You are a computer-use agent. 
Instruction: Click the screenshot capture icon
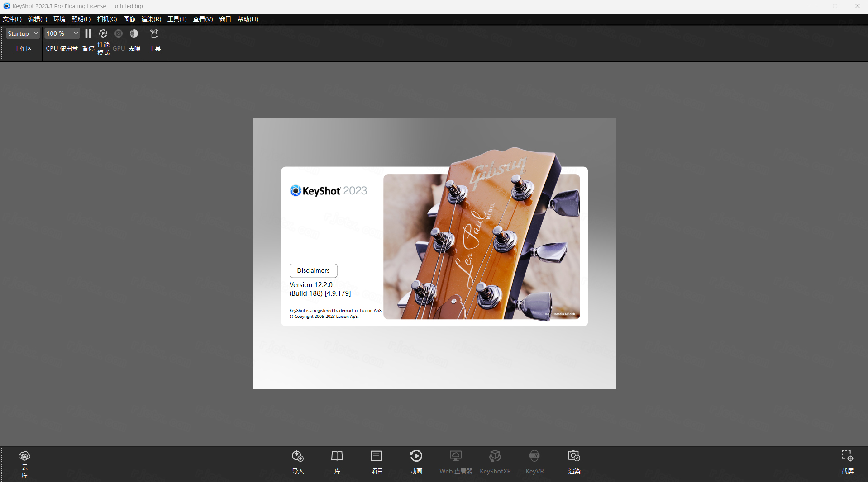coord(847,455)
